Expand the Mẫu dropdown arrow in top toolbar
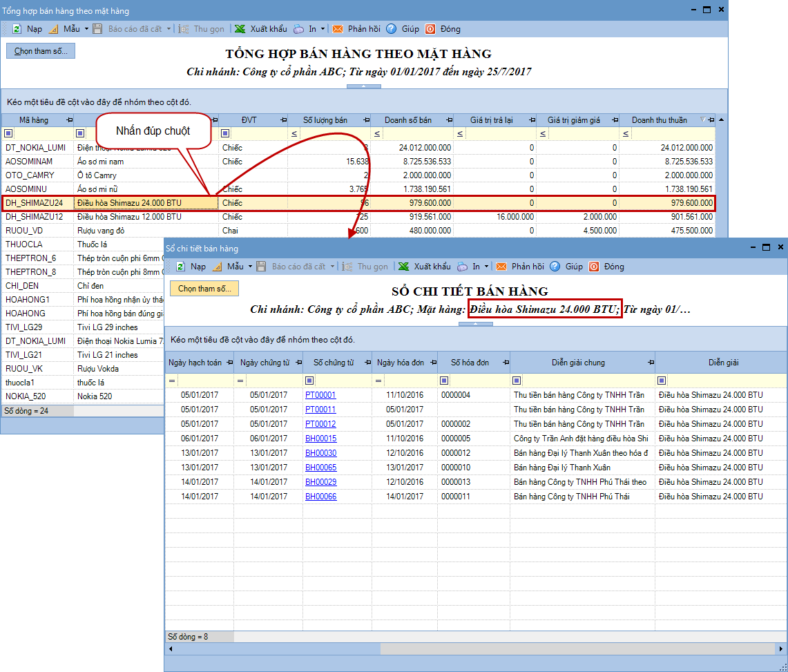Image resolution: width=788 pixels, height=672 pixels. (86, 29)
